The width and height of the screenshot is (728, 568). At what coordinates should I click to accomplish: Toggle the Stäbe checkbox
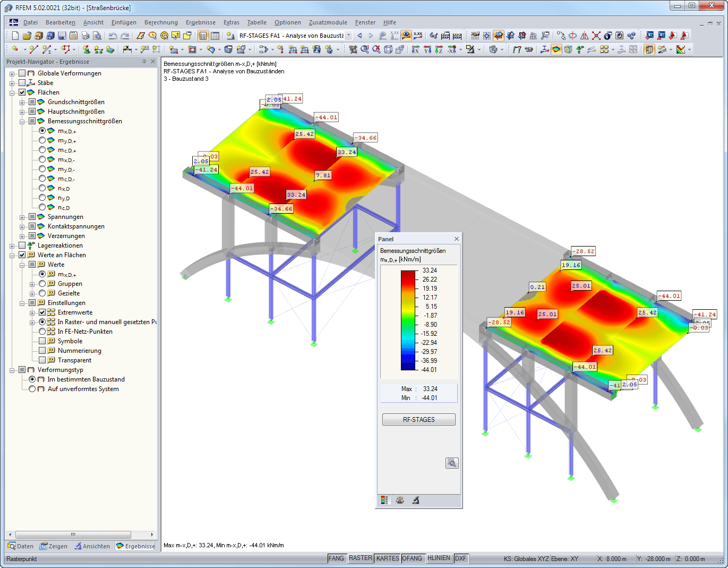pyautogui.click(x=22, y=83)
